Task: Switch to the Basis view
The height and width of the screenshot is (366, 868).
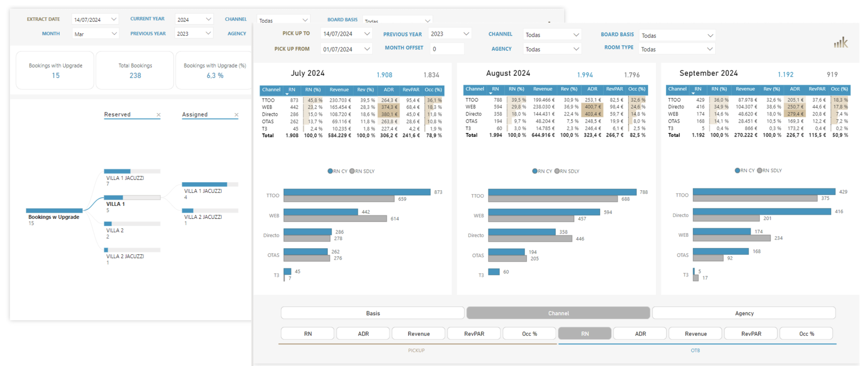Action: pos(373,313)
